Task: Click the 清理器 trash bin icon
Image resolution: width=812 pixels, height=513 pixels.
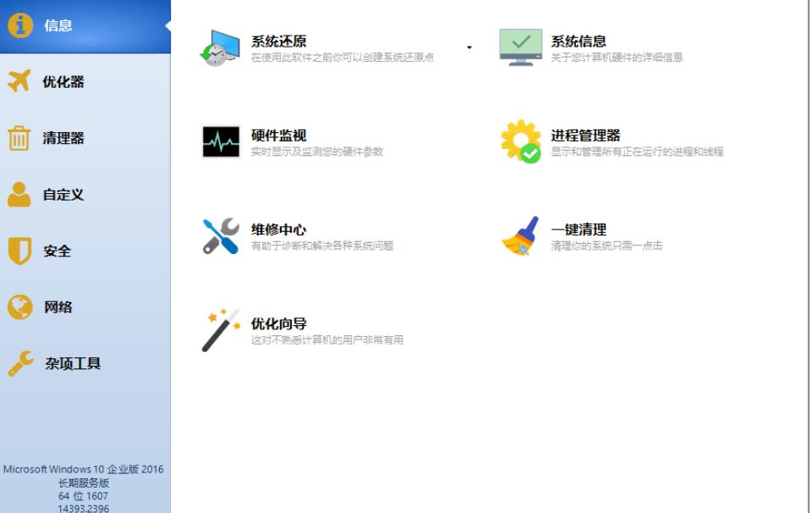Action: 19,137
